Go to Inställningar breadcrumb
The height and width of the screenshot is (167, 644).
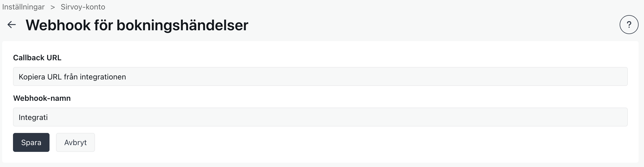point(24,7)
